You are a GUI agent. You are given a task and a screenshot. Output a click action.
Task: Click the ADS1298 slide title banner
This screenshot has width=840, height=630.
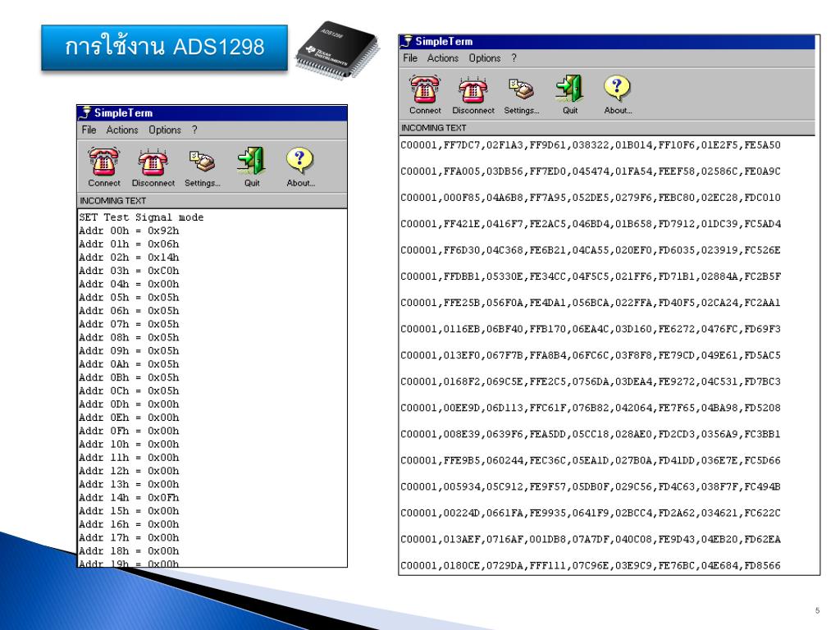pos(164,47)
